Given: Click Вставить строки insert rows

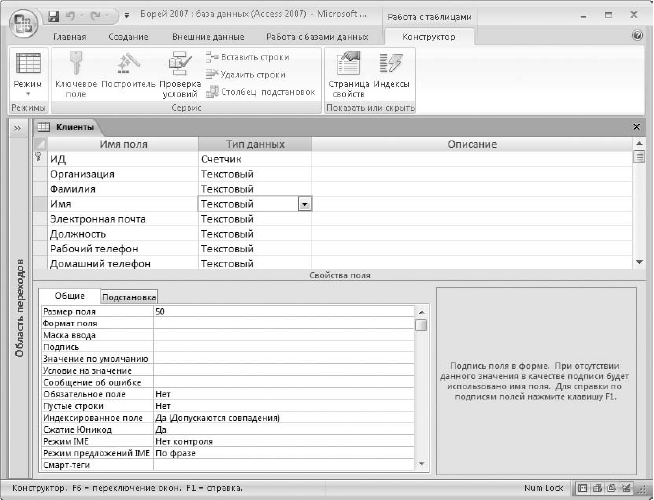Looking at the screenshot, I should click(x=248, y=57).
